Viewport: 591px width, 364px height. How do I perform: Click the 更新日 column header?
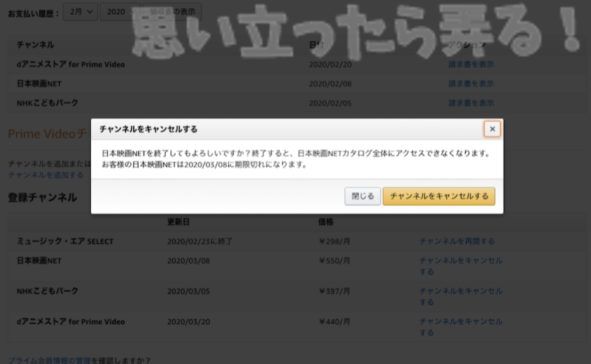click(x=178, y=222)
